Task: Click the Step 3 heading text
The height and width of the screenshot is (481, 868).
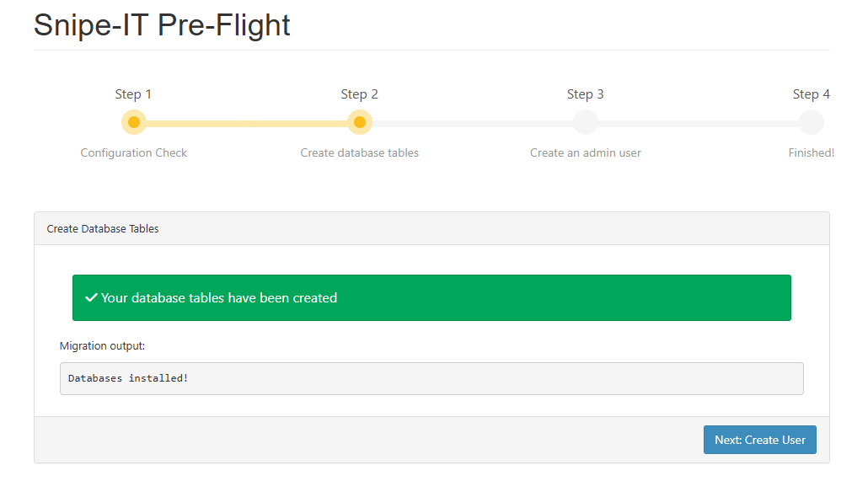Action: pos(586,94)
